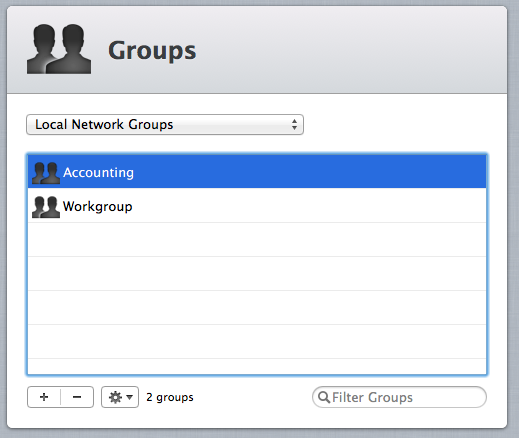519x438 pixels.
Task: Select the Workgroup row
Action: tap(257, 205)
